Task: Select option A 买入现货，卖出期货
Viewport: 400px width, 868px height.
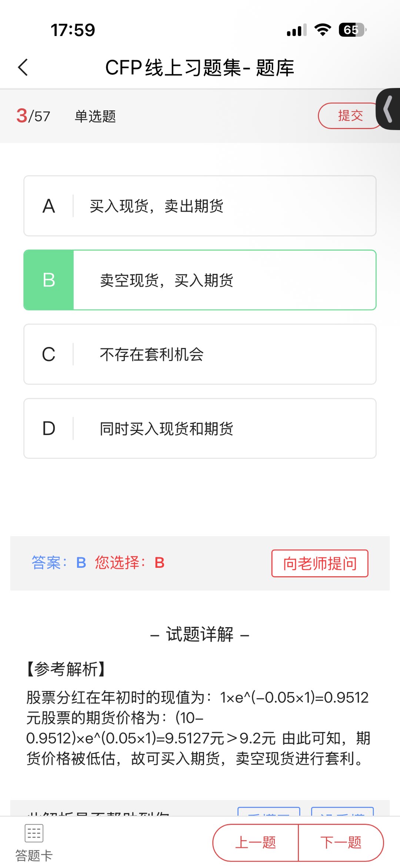Action: pyautogui.click(x=200, y=206)
